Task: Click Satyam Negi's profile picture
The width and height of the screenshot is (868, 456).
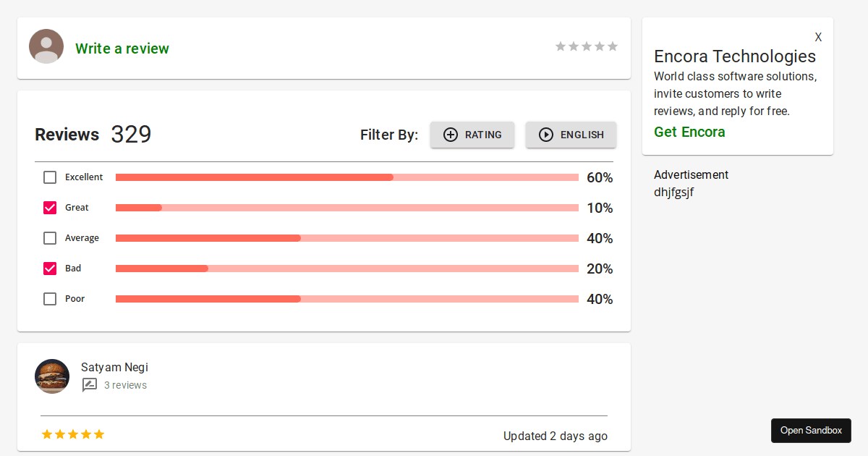Action: (x=52, y=376)
